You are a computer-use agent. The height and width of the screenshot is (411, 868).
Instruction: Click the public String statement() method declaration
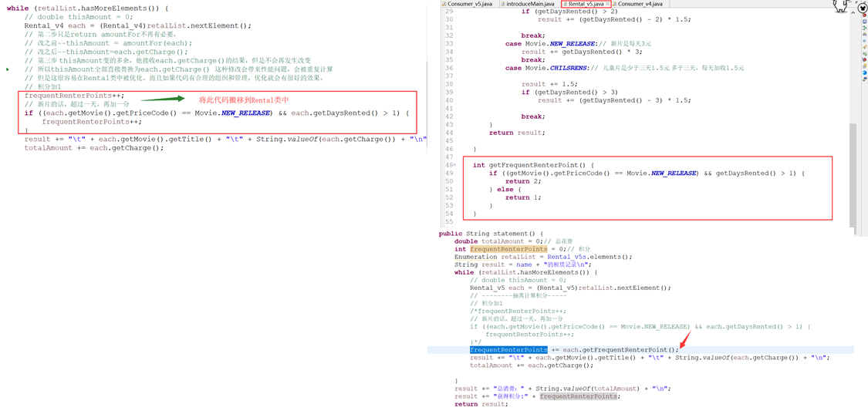[489, 234]
